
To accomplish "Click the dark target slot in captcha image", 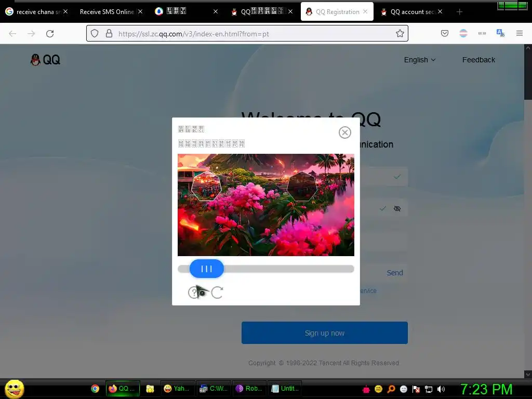I will (302, 187).
